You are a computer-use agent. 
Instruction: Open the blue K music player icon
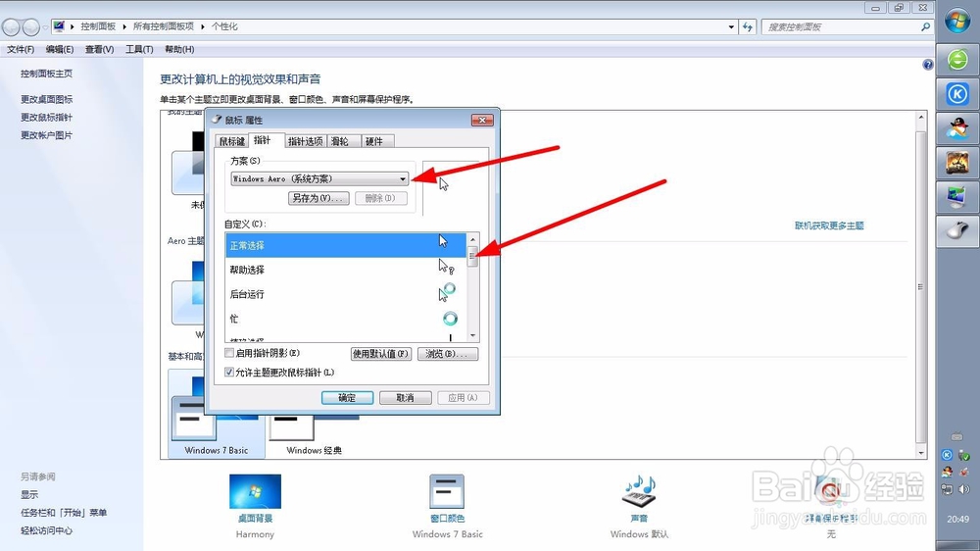coord(956,94)
